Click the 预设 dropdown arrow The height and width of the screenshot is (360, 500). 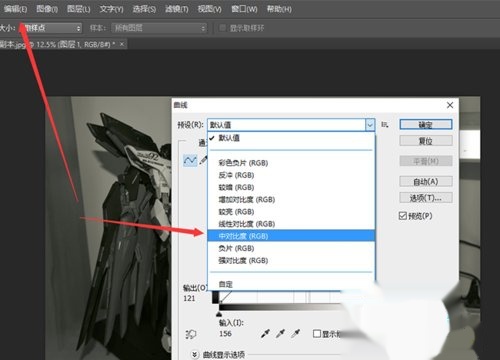pyautogui.click(x=370, y=125)
